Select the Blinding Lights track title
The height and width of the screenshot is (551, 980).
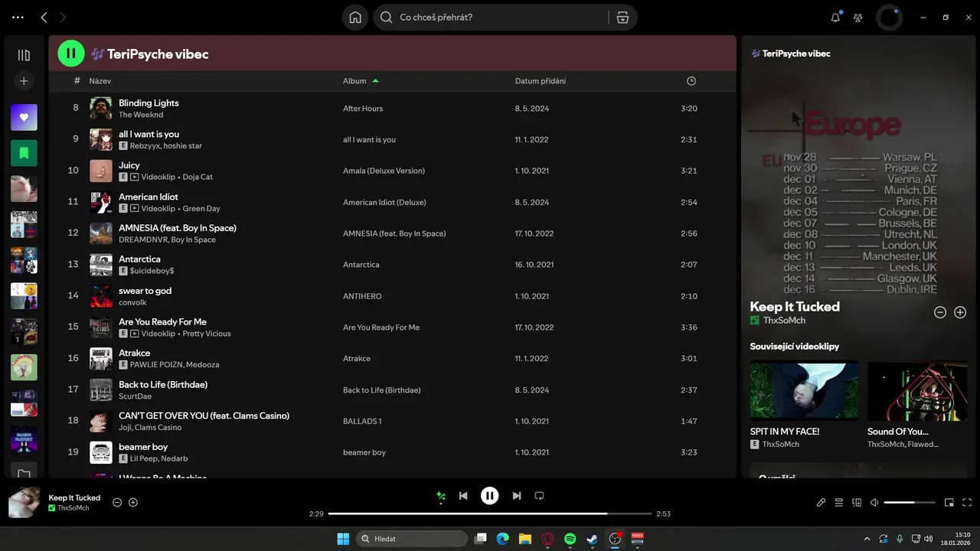(149, 103)
